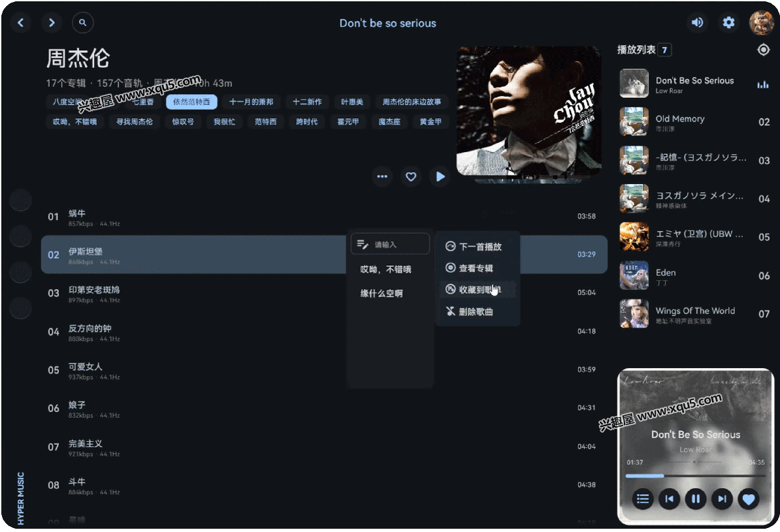
Task: Select album tag 霍元甲
Action: 348,122
